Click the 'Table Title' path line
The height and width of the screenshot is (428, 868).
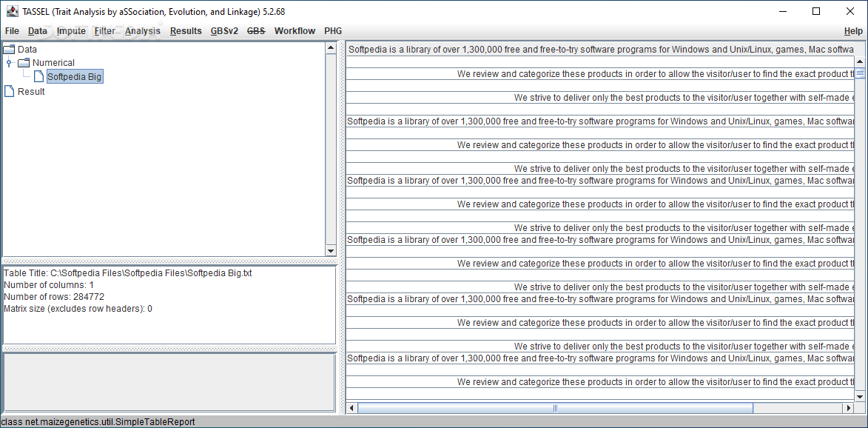click(x=128, y=273)
